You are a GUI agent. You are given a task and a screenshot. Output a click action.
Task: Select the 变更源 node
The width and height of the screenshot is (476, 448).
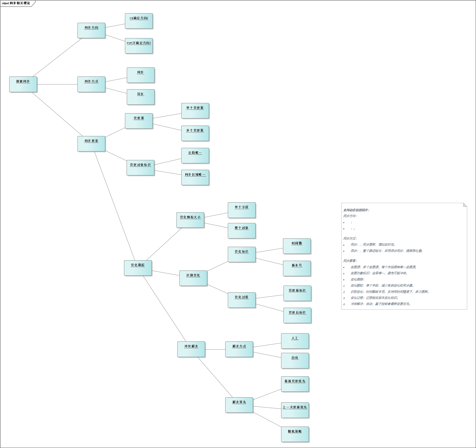(x=139, y=121)
